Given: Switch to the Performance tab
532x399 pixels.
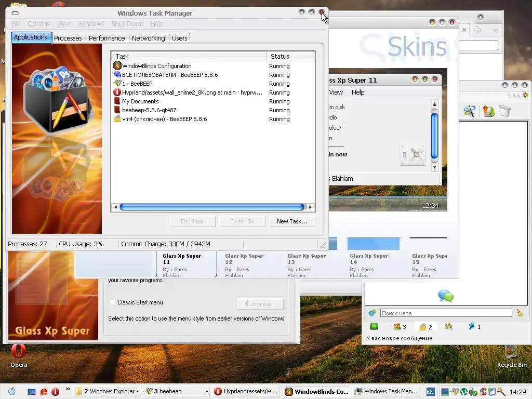Looking at the screenshot, I should (x=107, y=38).
